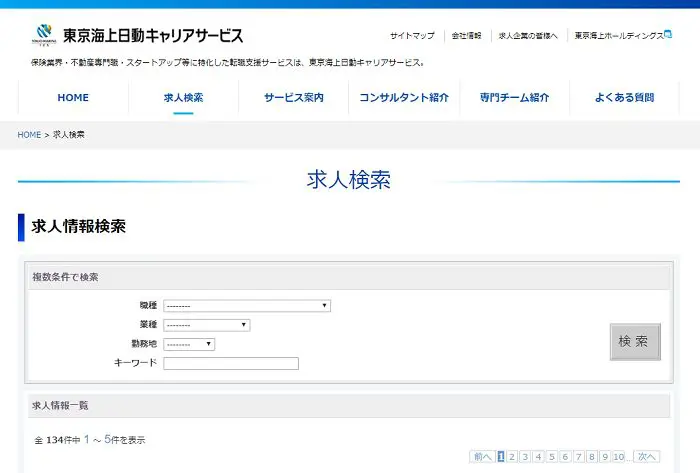
Task: Expand the 業種 dropdown
Action: pos(207,325)
